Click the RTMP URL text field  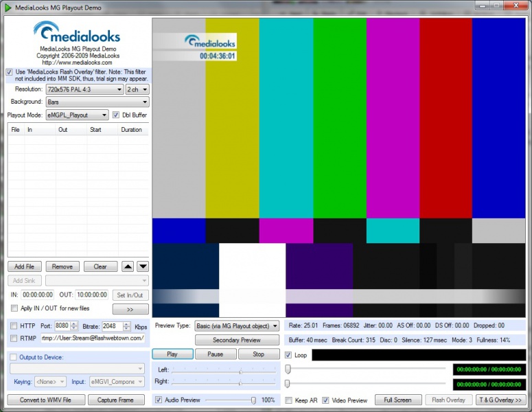[93, 338]
